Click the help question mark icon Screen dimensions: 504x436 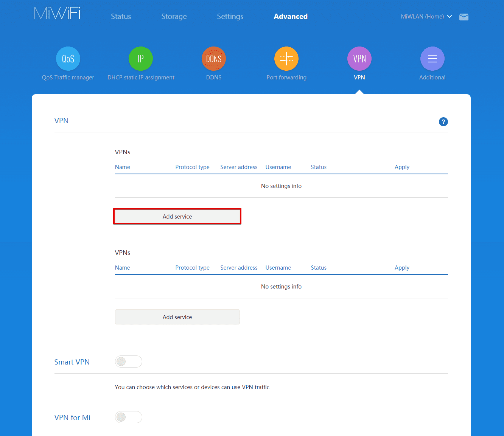coord(443,122)
